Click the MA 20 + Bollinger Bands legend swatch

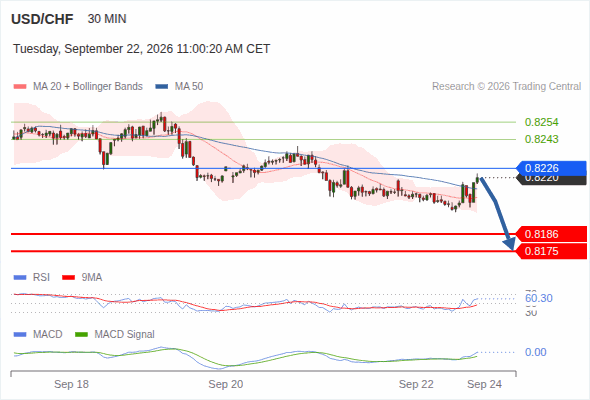(x=20, y=87)
